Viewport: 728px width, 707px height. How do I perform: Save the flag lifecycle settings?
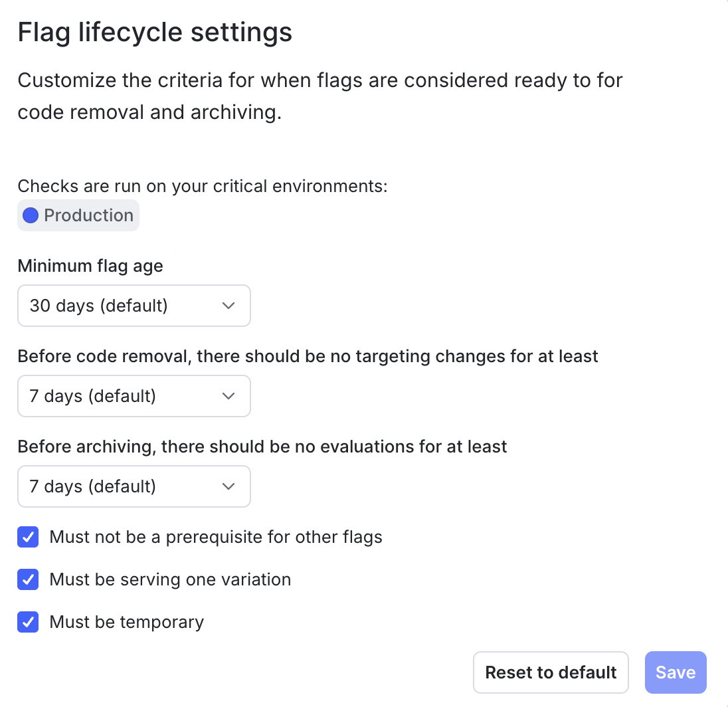click(676, 672)
